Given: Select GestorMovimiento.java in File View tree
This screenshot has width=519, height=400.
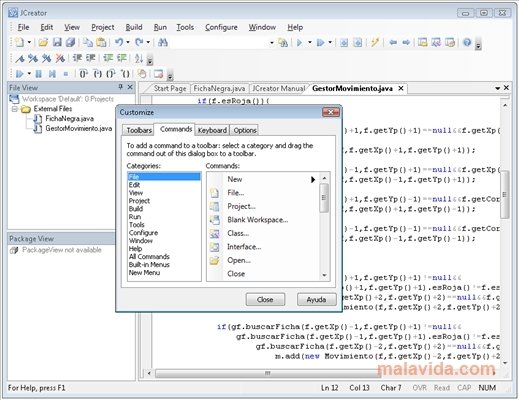Looking at the screenshot, I should coord(79,129).
